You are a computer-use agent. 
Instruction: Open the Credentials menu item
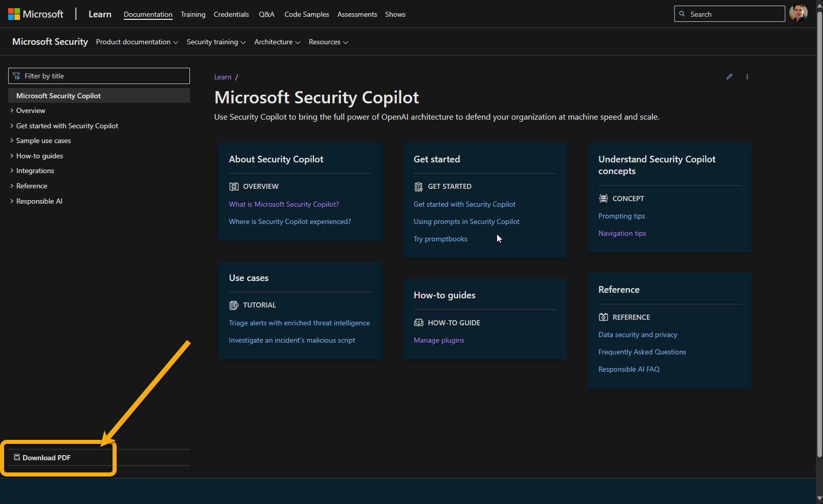231,14
